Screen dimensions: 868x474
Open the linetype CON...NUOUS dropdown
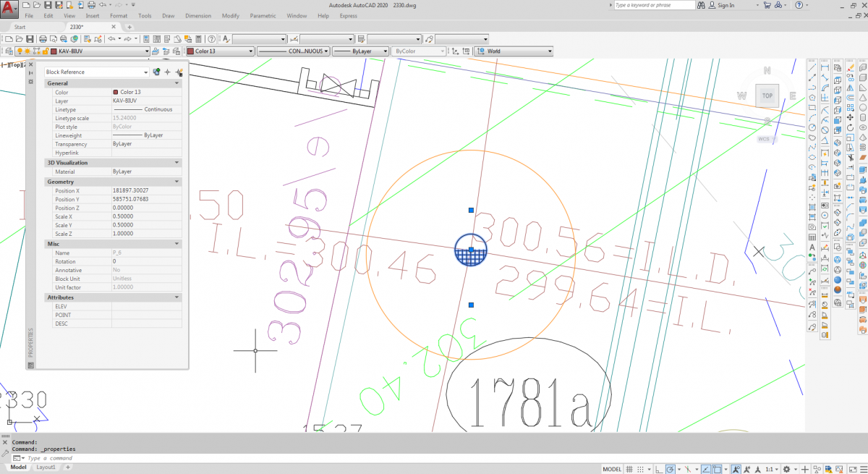pyautogui.click(x=325, y=51)
